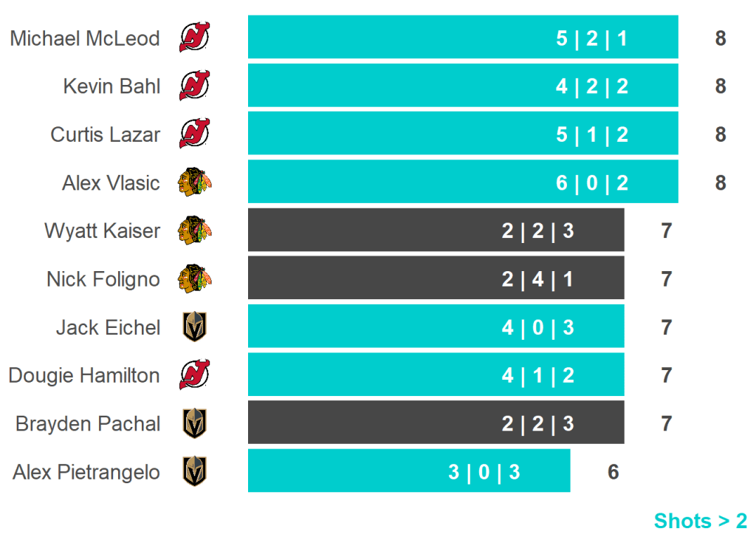Click the total of 6 beside Pietrangelo's bar
This screenshot has width=756, height=540.
tap(613, 471)
